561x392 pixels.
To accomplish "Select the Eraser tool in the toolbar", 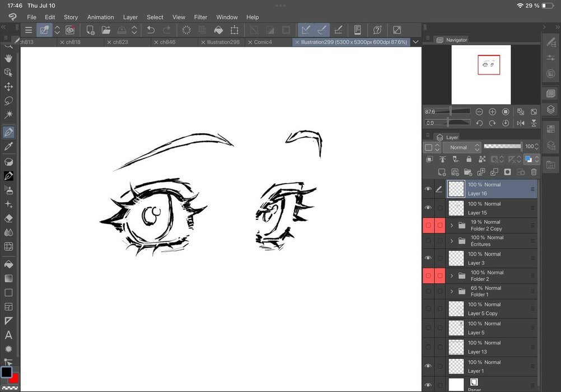I will point(8,218).
